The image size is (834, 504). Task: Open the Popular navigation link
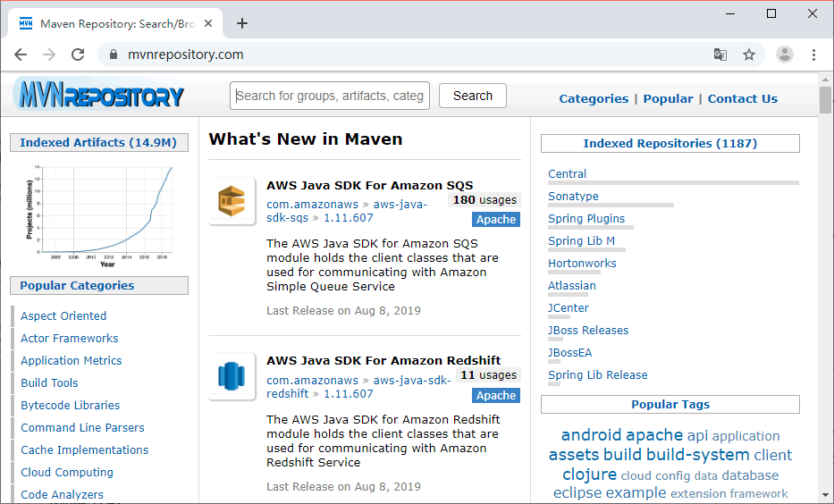click(x=668, y=99)
